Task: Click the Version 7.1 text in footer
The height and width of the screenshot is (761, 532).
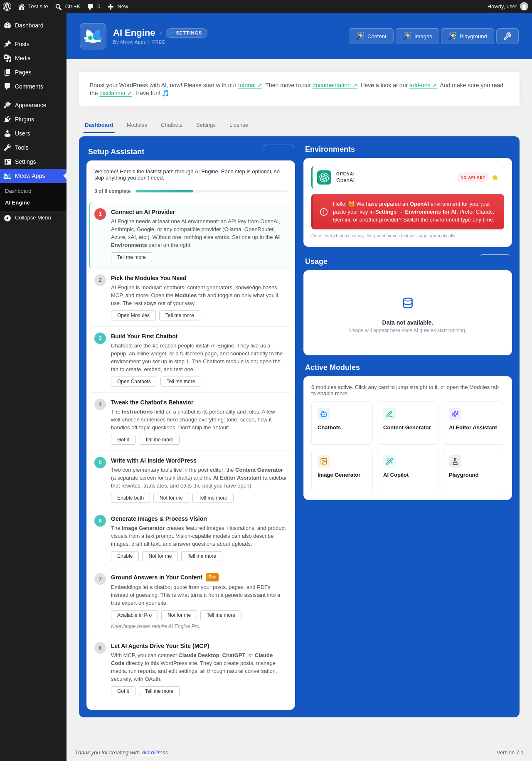Action: (x=510, y=753)
